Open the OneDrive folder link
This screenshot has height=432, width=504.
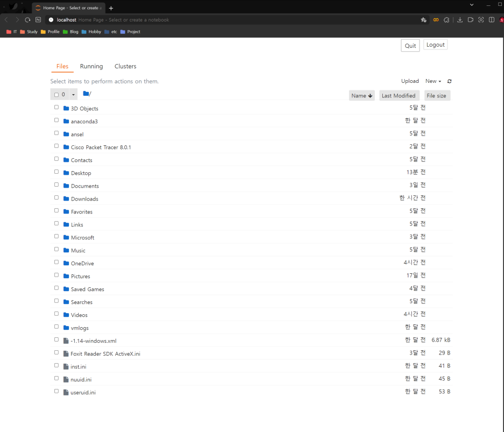point(82,264)
